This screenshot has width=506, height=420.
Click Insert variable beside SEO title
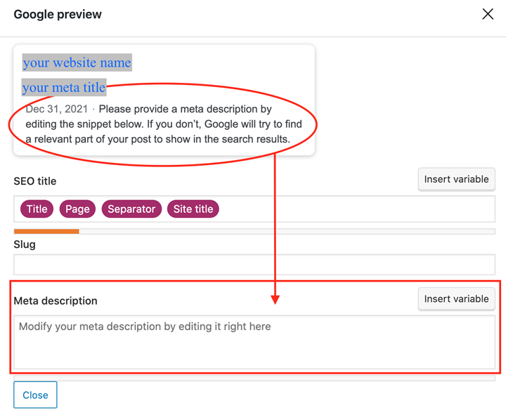(x=456, y=179)
